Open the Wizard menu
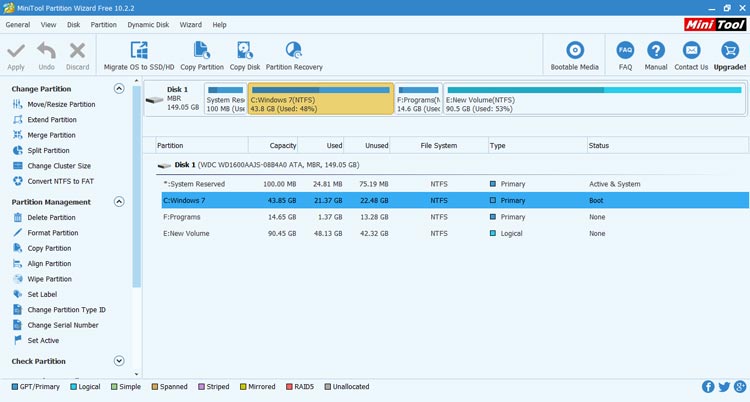The image size is (750, 402). 191,24
